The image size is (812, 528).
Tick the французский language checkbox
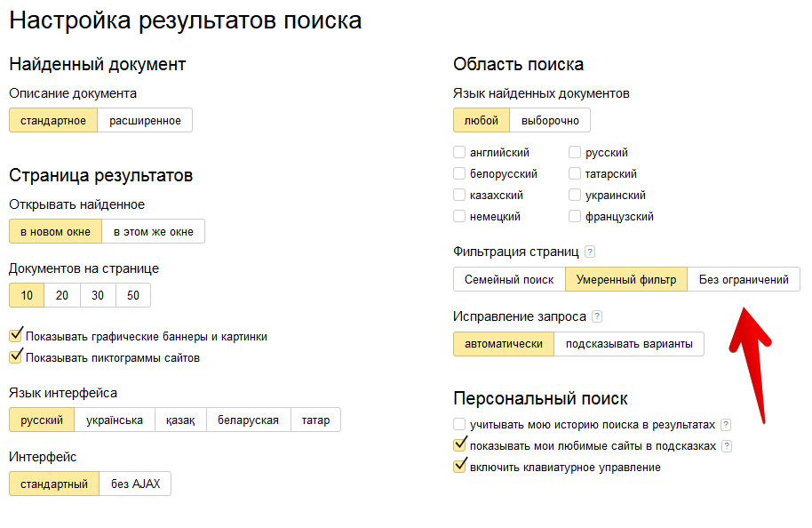(575, 216)
